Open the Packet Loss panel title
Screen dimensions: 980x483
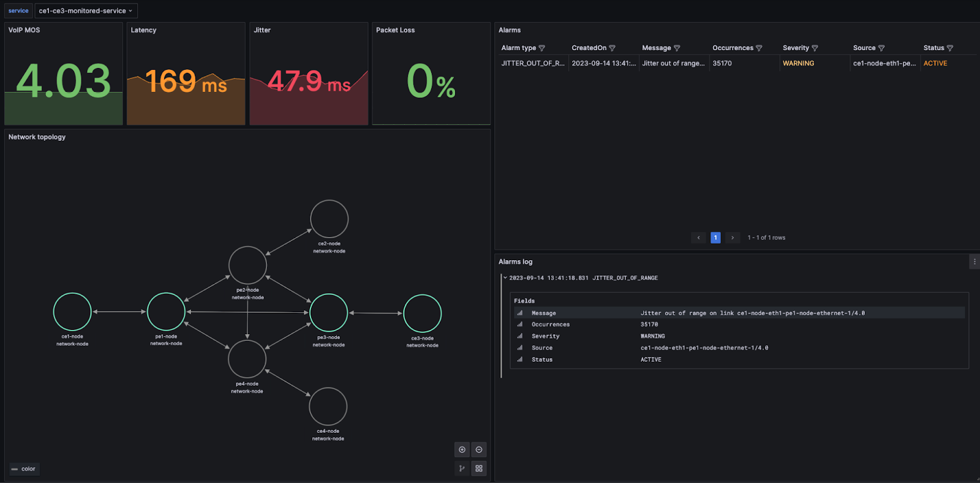point(395,30)
